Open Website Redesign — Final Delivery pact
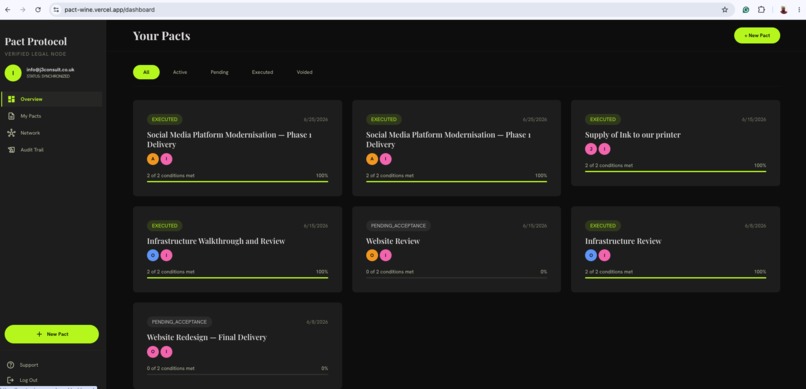The image size is (806, 389). point(207,338)
